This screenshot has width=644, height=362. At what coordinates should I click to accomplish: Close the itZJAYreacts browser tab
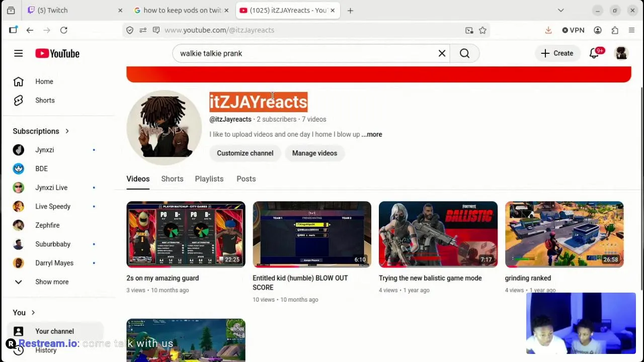coord(333,10)
